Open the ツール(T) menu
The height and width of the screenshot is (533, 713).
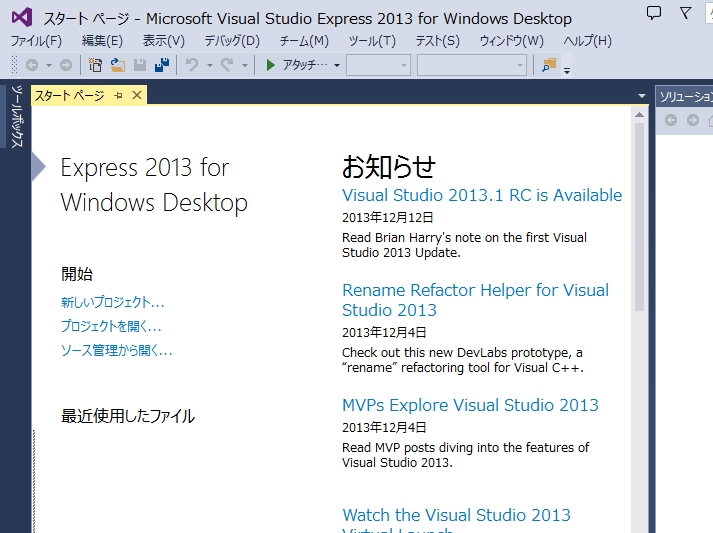coord(372,41)
